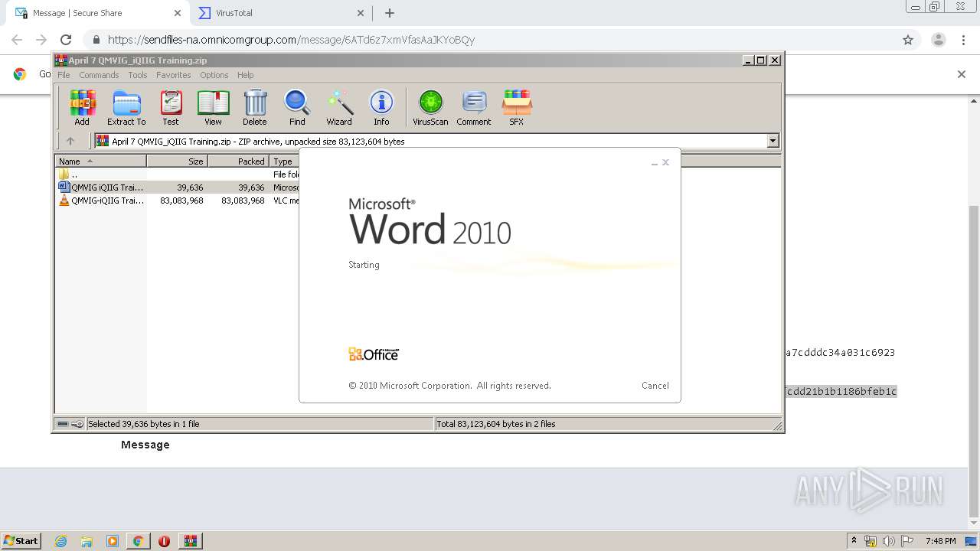Click the Find magnifier icon
Image resolution: width=980 pixels, height=551 pixels.
coord(297,107)
